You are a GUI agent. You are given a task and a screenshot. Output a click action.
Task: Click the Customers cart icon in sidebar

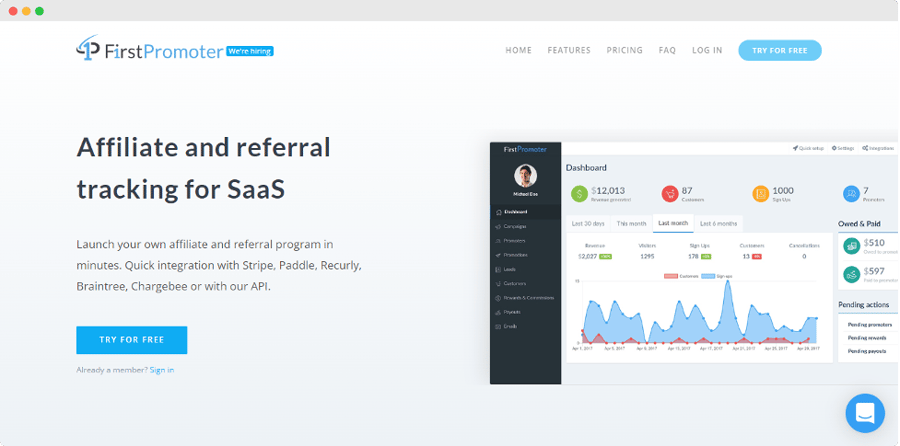tap(498, 284)
